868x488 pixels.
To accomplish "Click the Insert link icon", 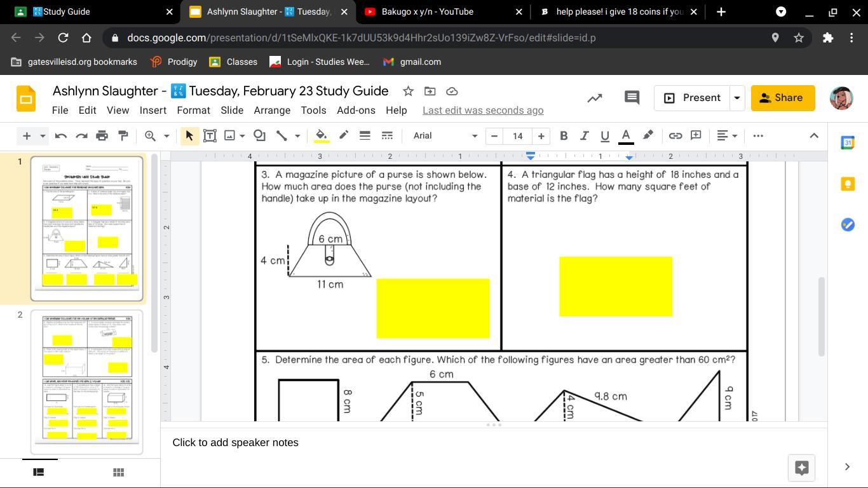I will click(x=675, y=135).
